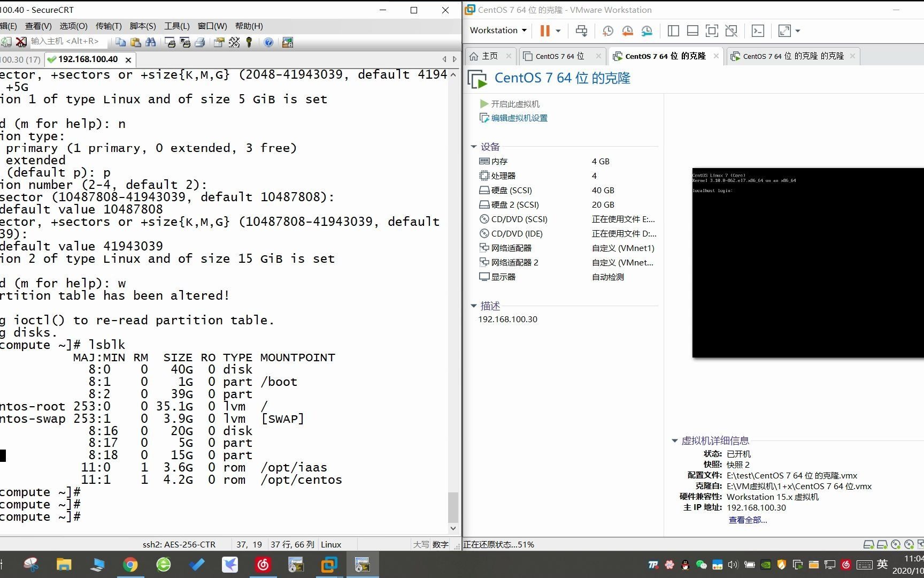The width and height of the screenshot is (924, 578).
Task: Open the VMware snapshot manager icon
Action: pyautogui.click(x=647, y=31)
